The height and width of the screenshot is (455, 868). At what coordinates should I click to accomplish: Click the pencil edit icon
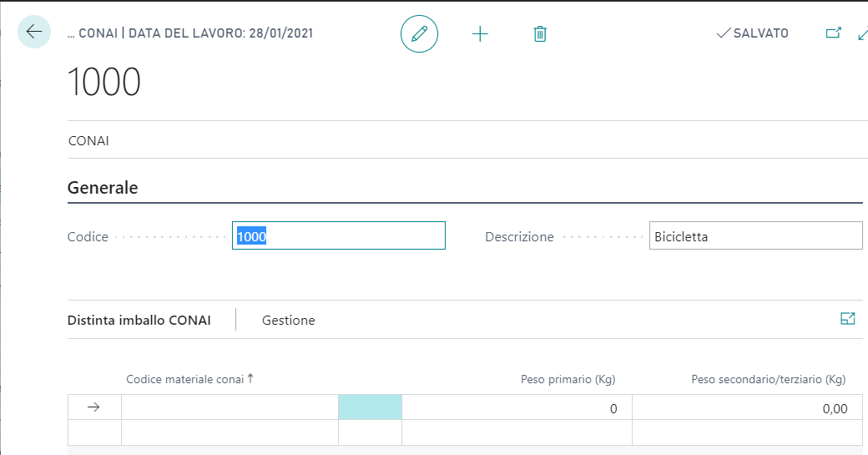tap(419, 34)
